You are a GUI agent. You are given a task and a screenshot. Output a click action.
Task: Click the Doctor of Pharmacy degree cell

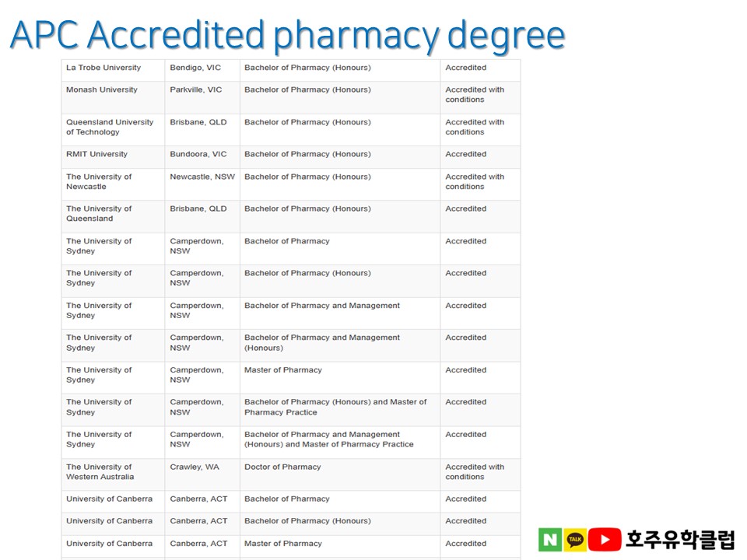(282, 467)
